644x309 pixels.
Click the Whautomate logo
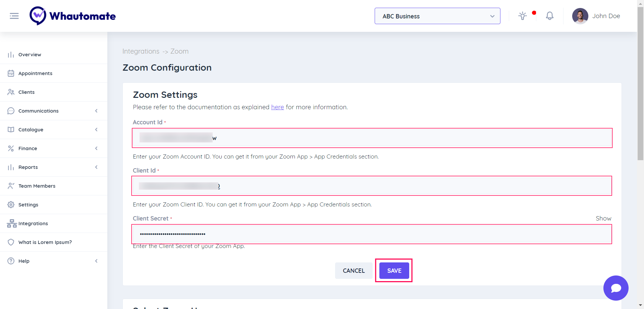point(72,16)
